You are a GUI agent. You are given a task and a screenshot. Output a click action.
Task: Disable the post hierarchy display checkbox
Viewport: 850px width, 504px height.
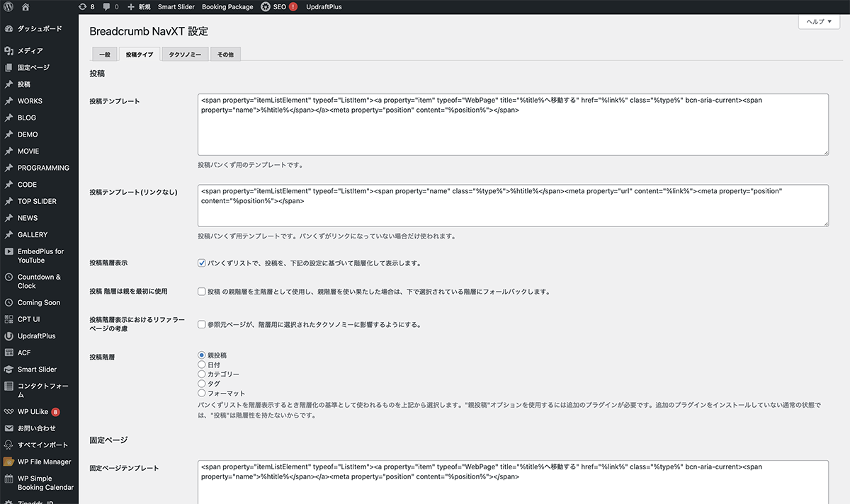(x=202, y=263)
